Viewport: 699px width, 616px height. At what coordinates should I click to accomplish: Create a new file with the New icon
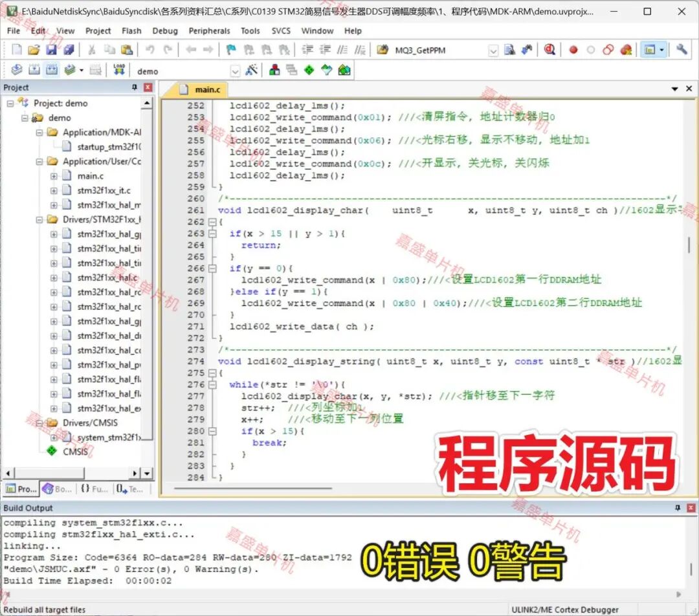click(x=16, y=49)
